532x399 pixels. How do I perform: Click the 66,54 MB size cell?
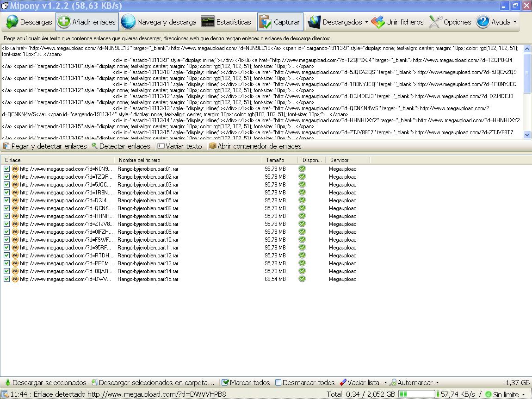(275, 279)
